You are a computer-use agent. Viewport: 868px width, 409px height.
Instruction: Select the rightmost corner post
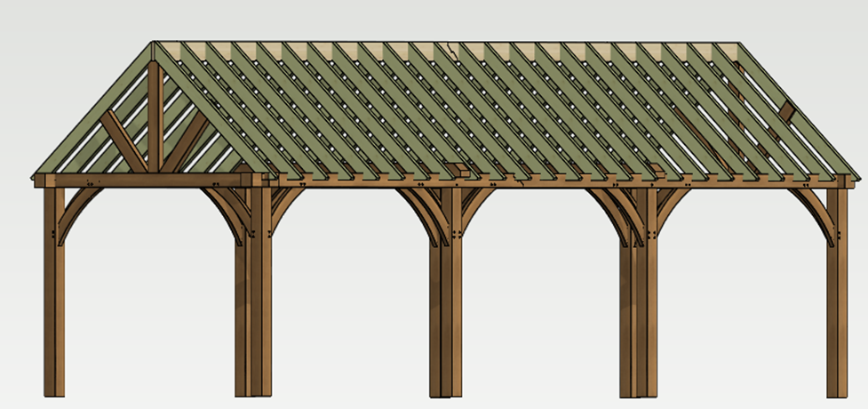pos(837,293)
